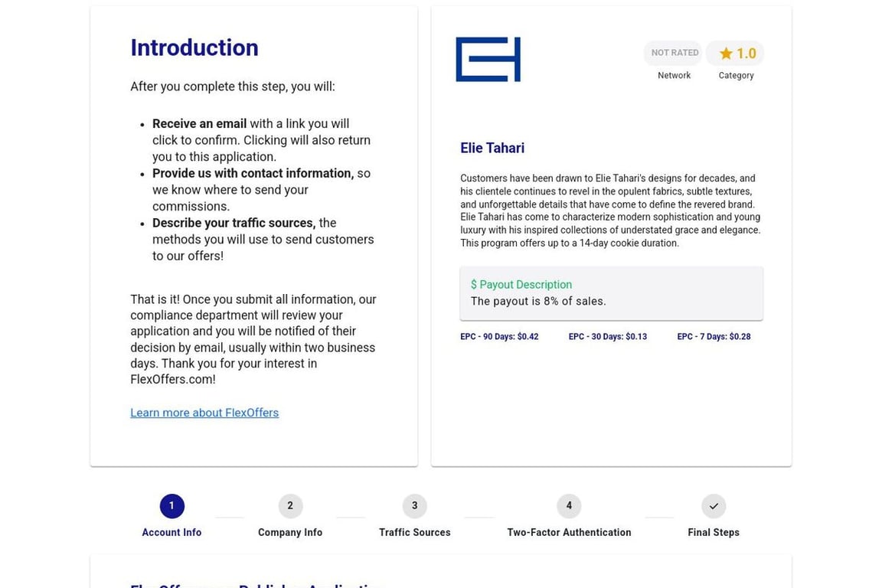Click the Introduction heading
The height and width of the screenshot is (588, 882).
pos(194,47)
